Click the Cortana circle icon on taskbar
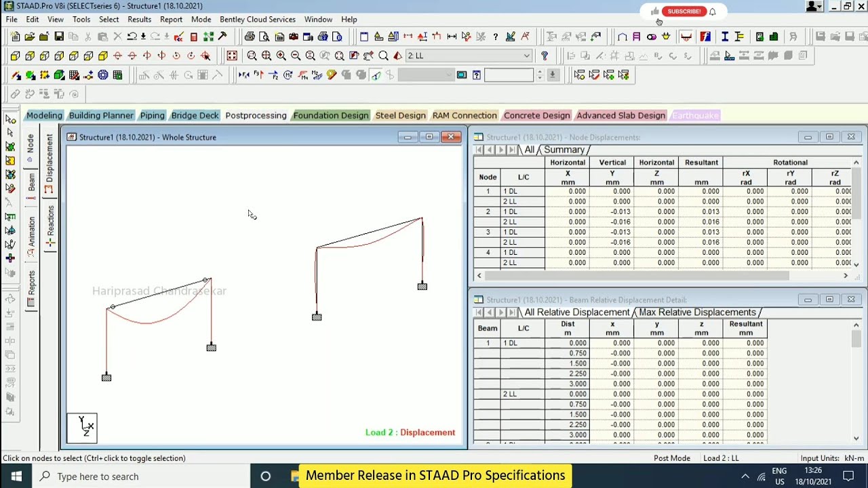This screenshot has width=868, height=488. tap(266, 476)
